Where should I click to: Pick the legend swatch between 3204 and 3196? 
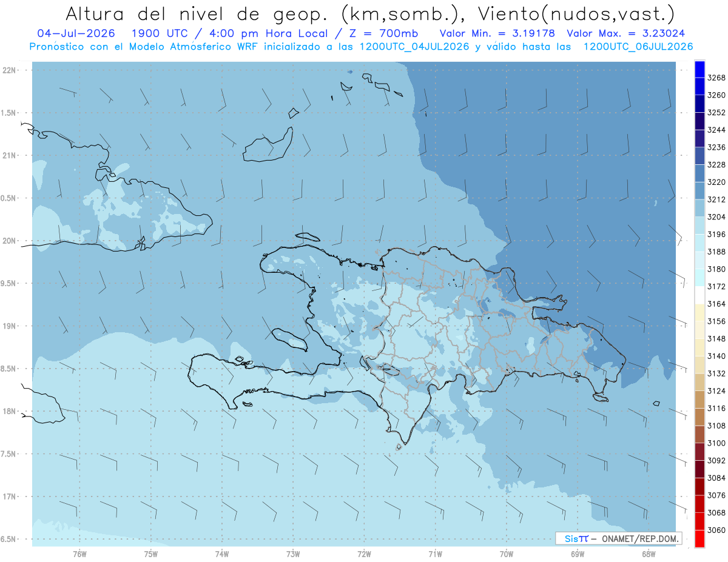tap(699, 225)
